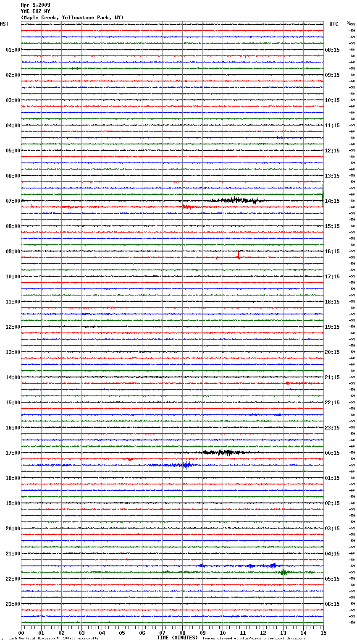Select the 15:00 MST row label

pyautogui.click(x=13, y=403)
